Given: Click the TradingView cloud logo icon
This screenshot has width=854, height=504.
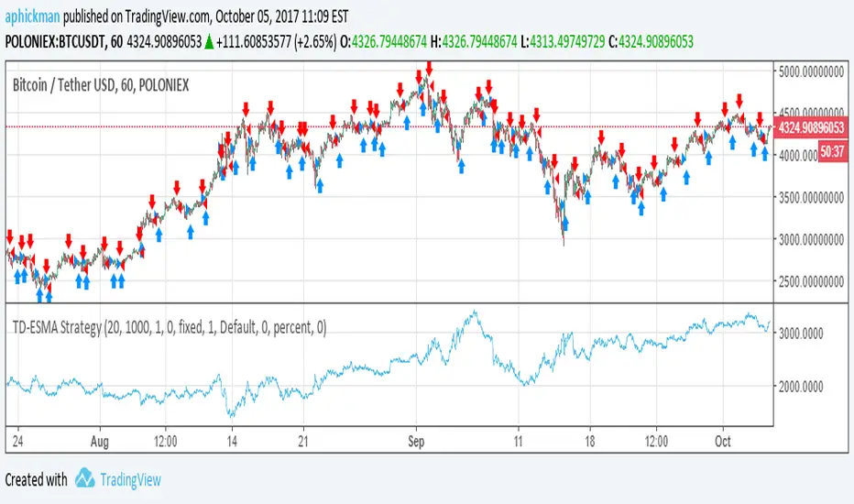Looking at the screenshot, I should 85,477.
